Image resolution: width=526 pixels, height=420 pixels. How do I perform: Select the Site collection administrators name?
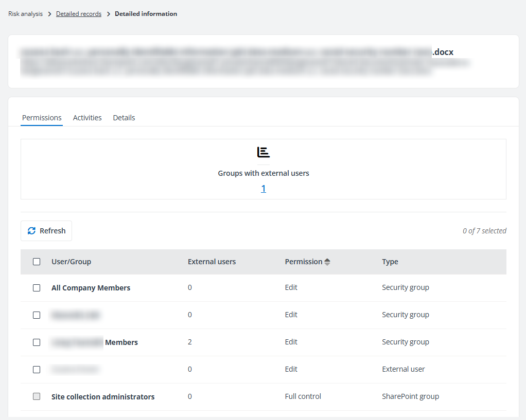(102, 396)
